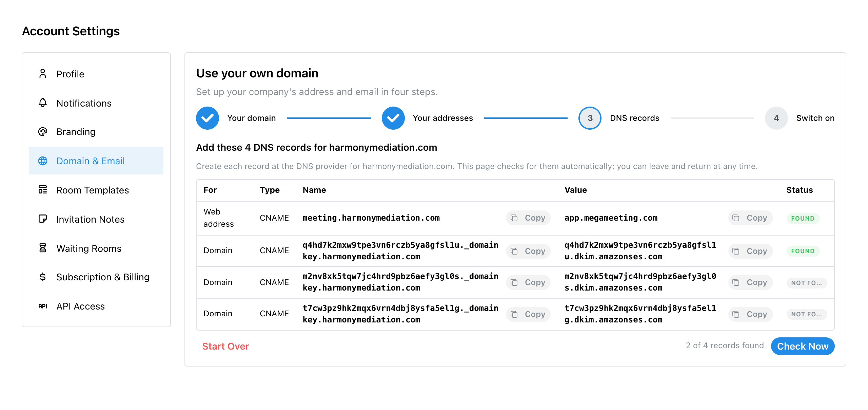Click the Notifications bell icon
This screenshot has height=410, width=868.
tap(43, 103)
